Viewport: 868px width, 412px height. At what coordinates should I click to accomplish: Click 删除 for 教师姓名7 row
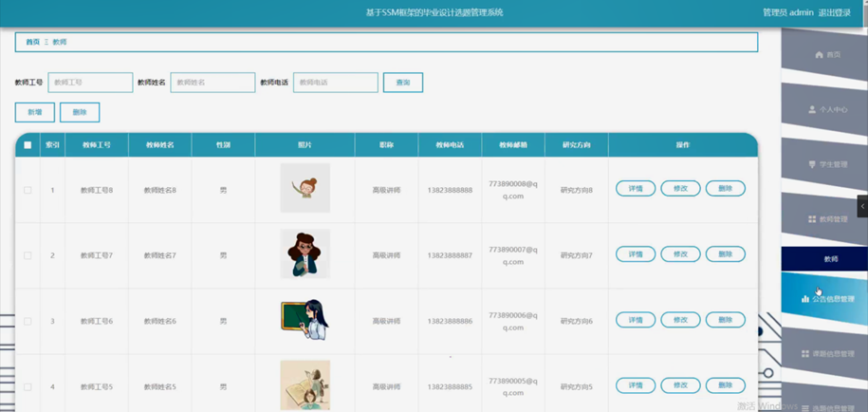pyautogui.click(x=725, y=254)
